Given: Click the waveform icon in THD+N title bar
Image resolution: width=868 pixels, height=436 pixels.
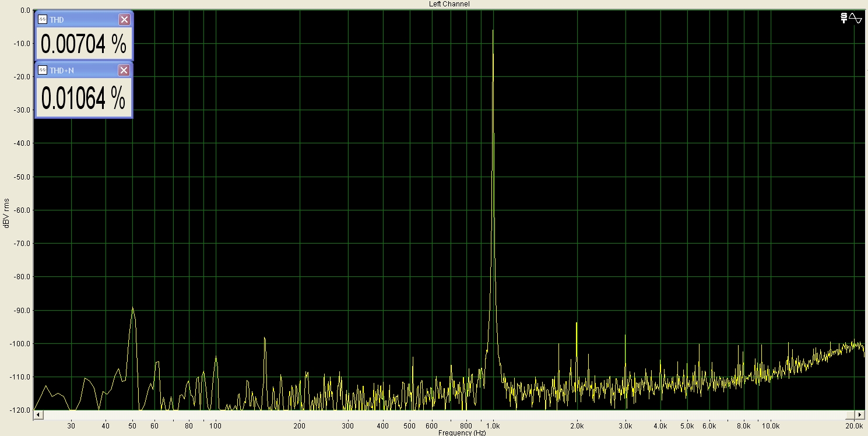Looking at the screenshot, I should tap(43, 71).
